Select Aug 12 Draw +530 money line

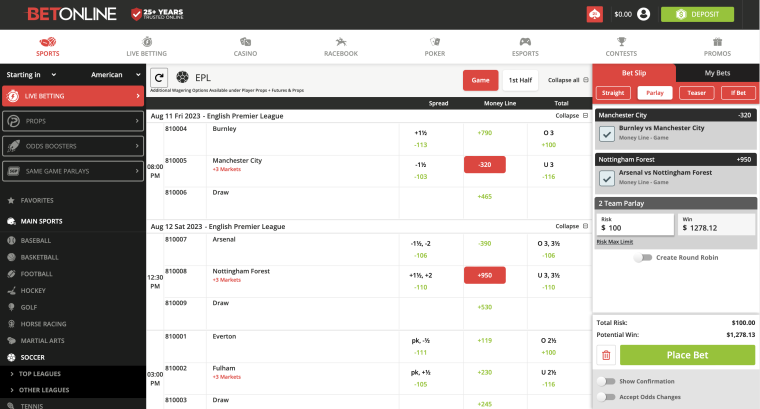485,307
